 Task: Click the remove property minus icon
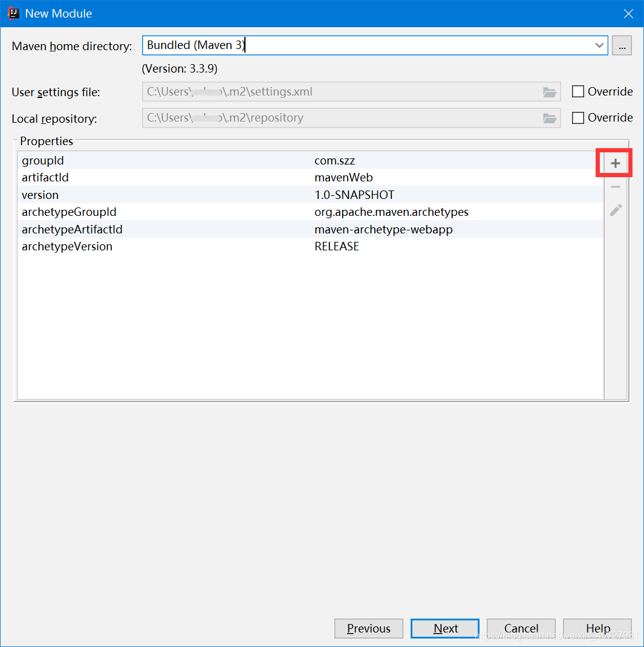click(615, 187)
